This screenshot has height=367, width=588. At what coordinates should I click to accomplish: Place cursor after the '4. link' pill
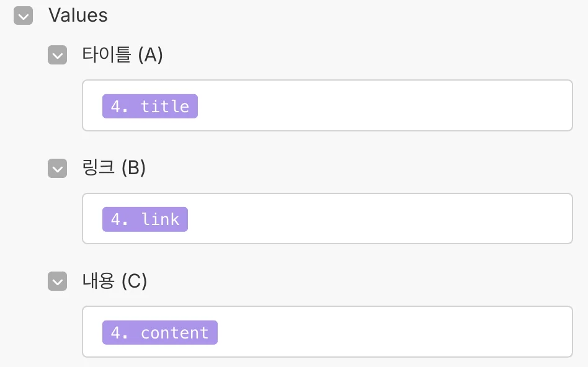click(195, 219)
